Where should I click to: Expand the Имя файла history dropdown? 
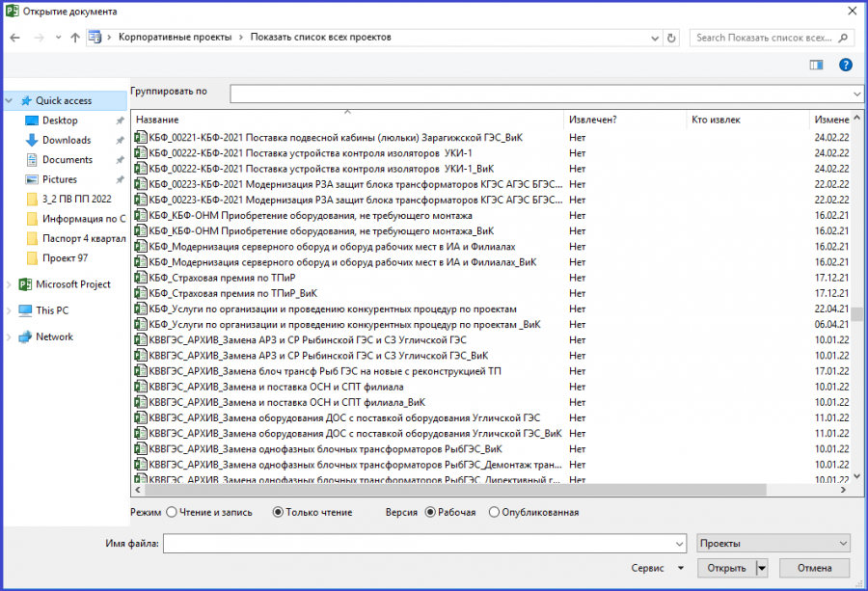click(679, 544)
